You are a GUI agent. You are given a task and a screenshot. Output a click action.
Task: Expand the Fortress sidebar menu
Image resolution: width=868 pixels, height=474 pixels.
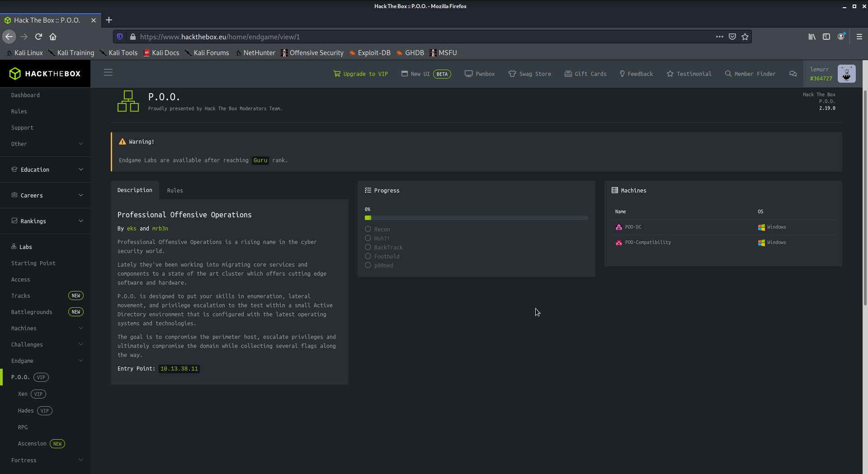(x=45, y=460)
